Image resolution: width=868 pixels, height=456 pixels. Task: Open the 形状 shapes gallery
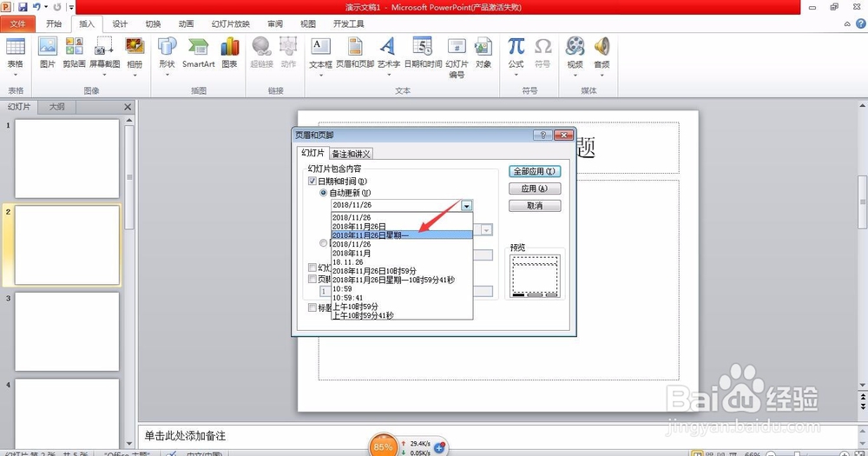(x=167, y=57)
